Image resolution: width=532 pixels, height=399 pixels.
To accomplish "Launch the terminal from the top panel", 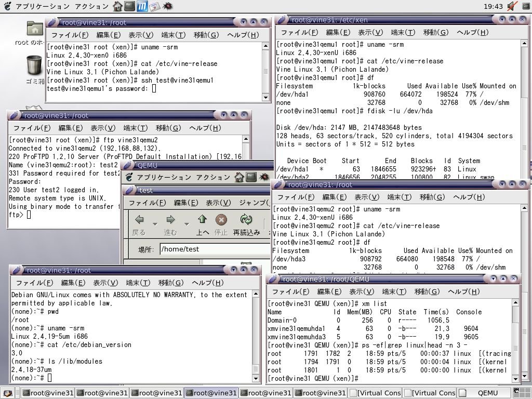I will coord(130,6).
